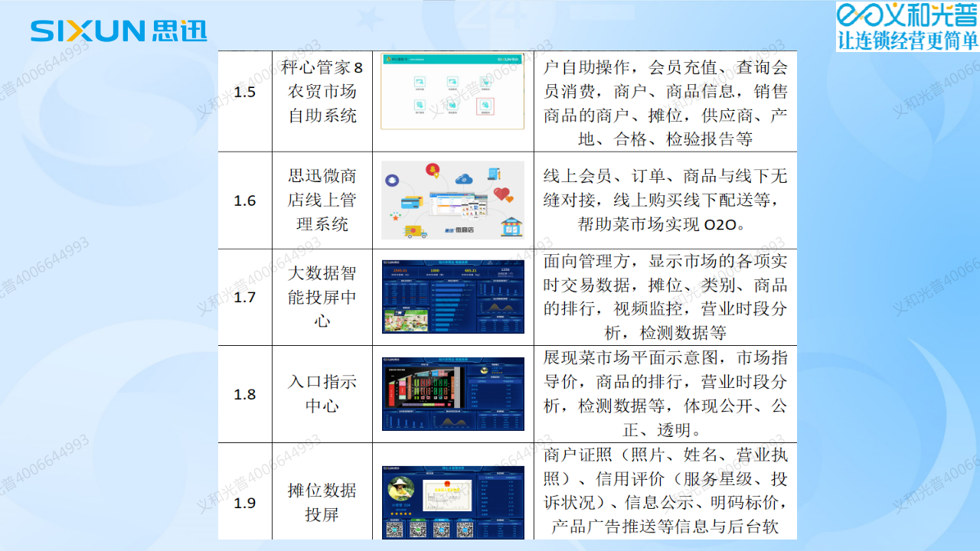Select the 入口指示中心 cell
The height and width of the screenshot is (551, 980).
(x=322, y=394)
